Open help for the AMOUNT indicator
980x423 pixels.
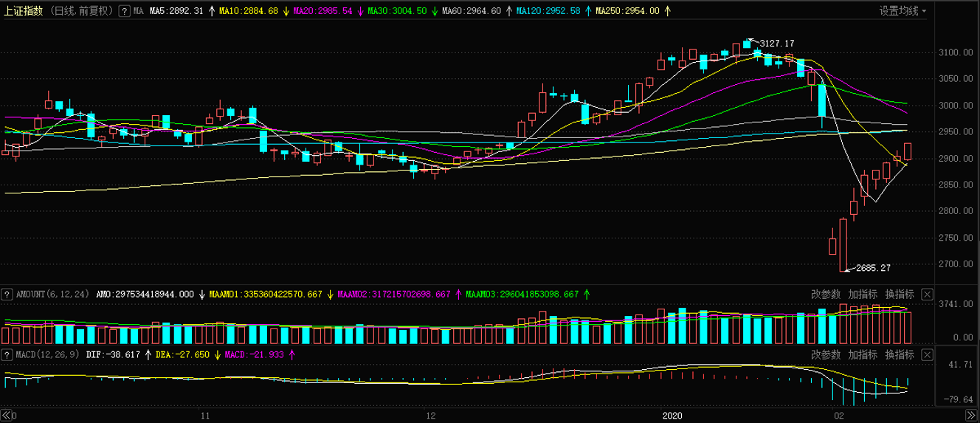(7, 294)
